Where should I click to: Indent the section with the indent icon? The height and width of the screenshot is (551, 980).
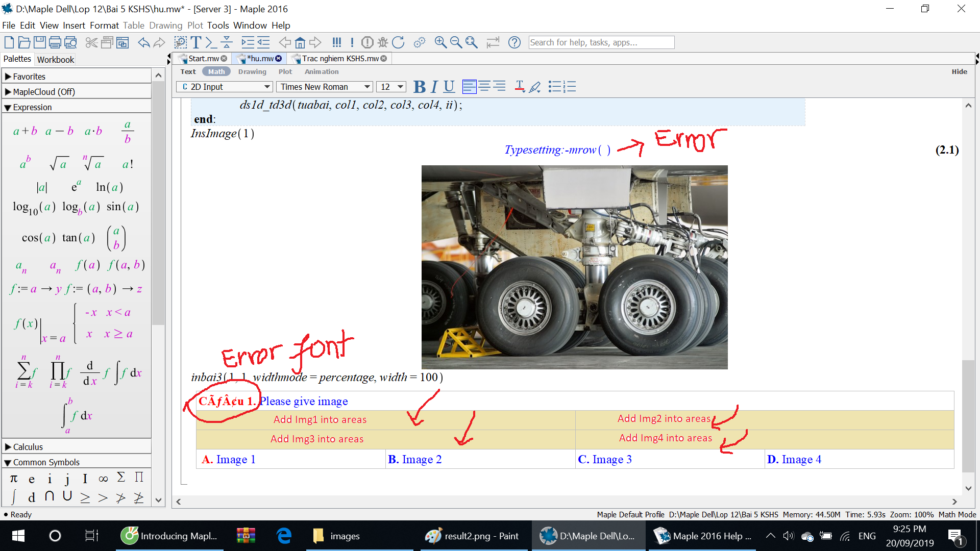click(x=248, y=42)
